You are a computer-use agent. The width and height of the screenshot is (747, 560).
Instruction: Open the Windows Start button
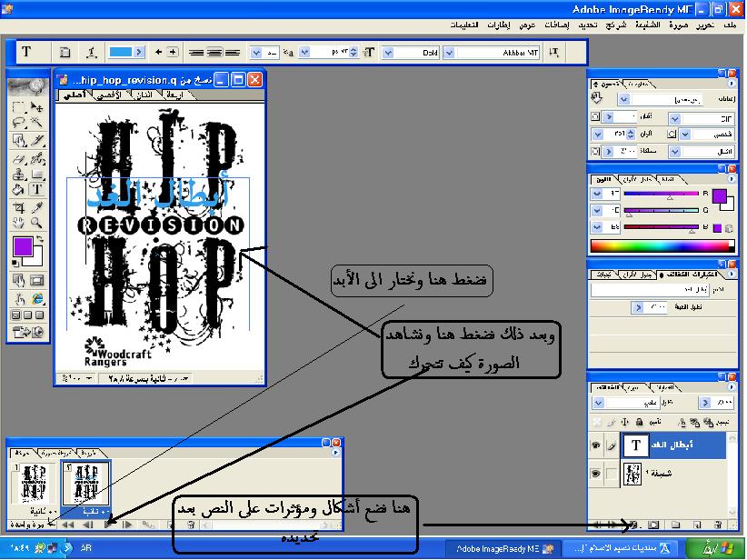[714, 548]
